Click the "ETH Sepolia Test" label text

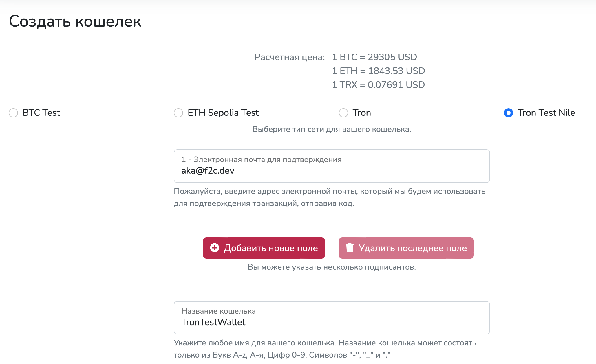[223, 113]
